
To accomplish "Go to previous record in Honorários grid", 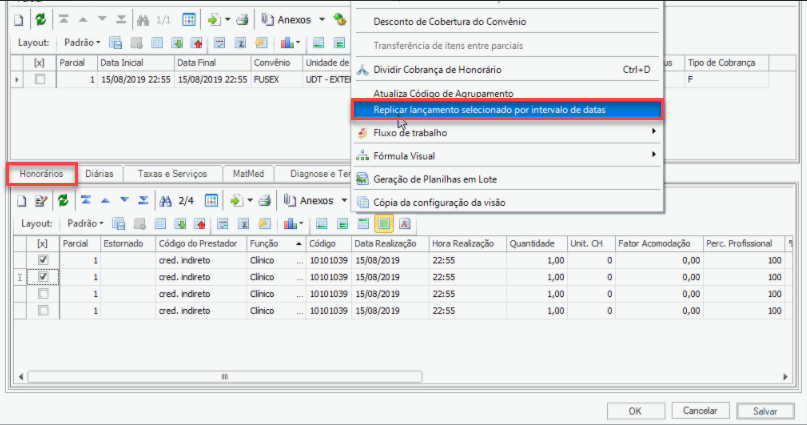I will tap(105, 201).
